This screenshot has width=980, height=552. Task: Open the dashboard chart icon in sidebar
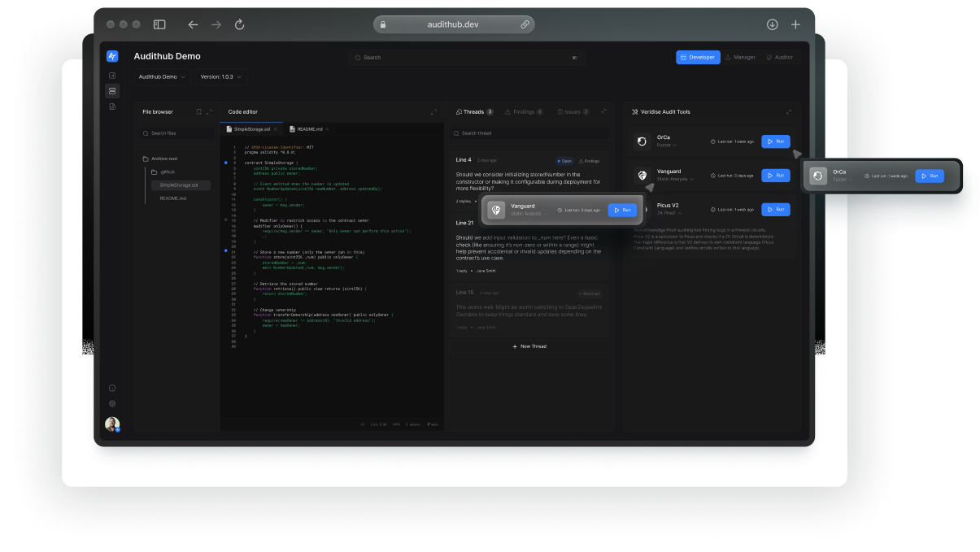click(x=112, y=76)
